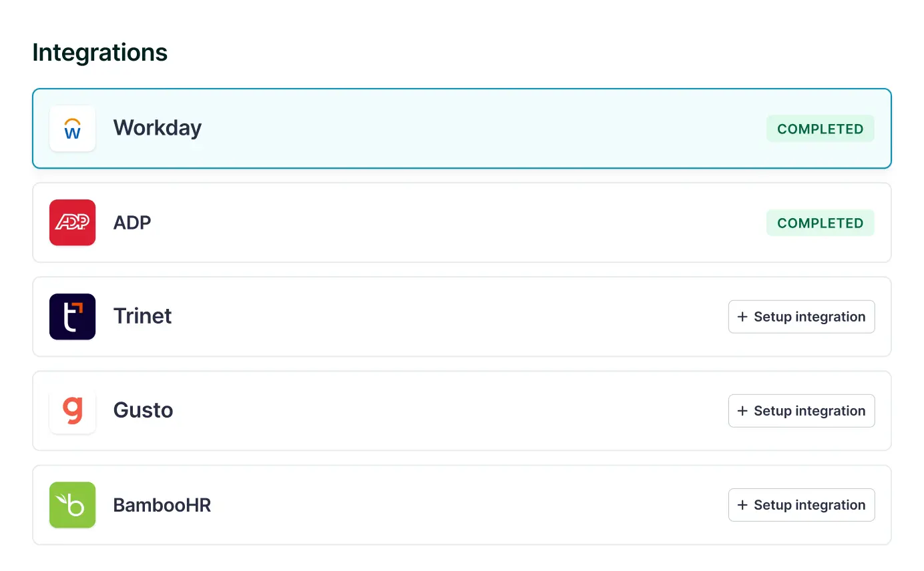Click the plus icon in BambooHR row
924x571 pixels.
(x=742, y=505)
